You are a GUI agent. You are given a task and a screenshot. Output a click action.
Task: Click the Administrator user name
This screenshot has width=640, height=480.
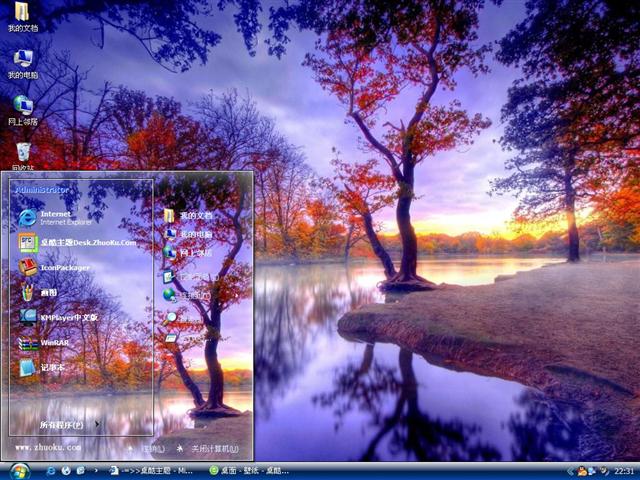(42, 190)
